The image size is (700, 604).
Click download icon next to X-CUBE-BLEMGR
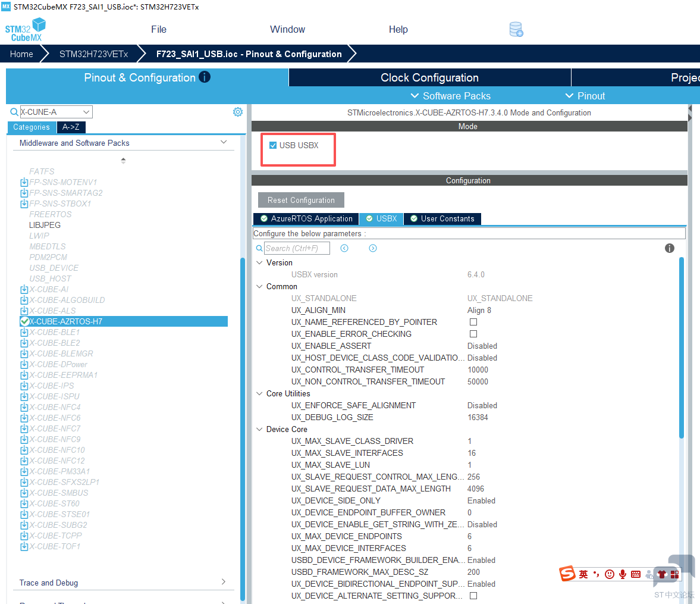point(24,354)
